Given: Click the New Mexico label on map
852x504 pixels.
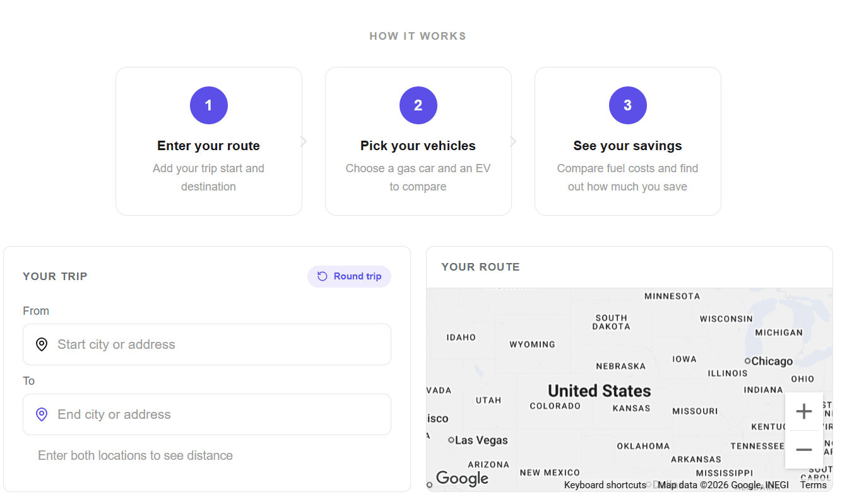Looking at the screenshot, I should coord(550,472).
